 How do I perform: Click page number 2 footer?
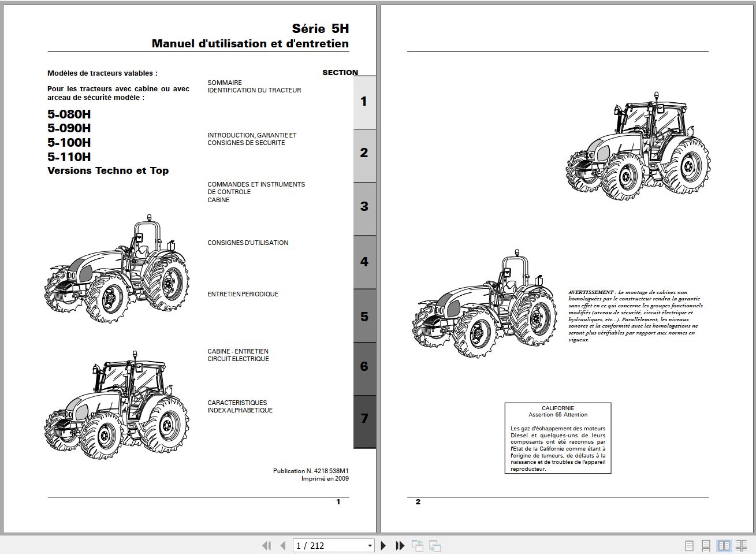pos(418,502)
